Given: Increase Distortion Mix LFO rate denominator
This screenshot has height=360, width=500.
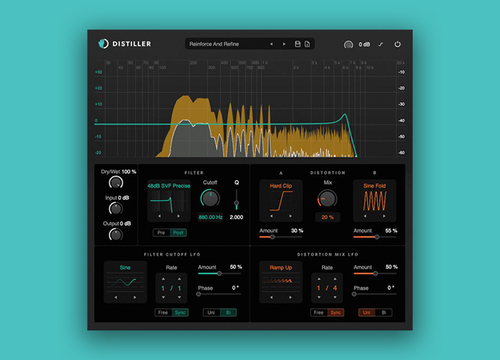Looking at the screenshot, I should point(335,279).
